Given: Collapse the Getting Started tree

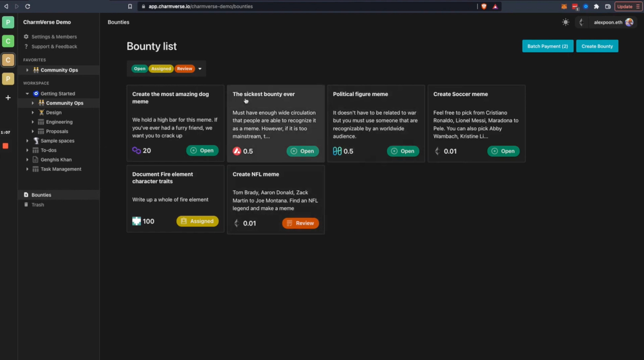Looking at the screenshot, I should [27, 94].
